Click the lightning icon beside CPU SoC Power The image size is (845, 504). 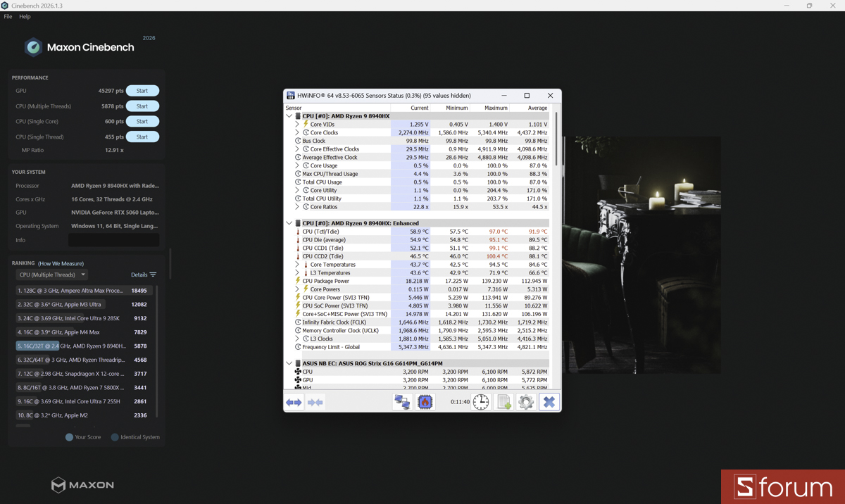point(298,305)
